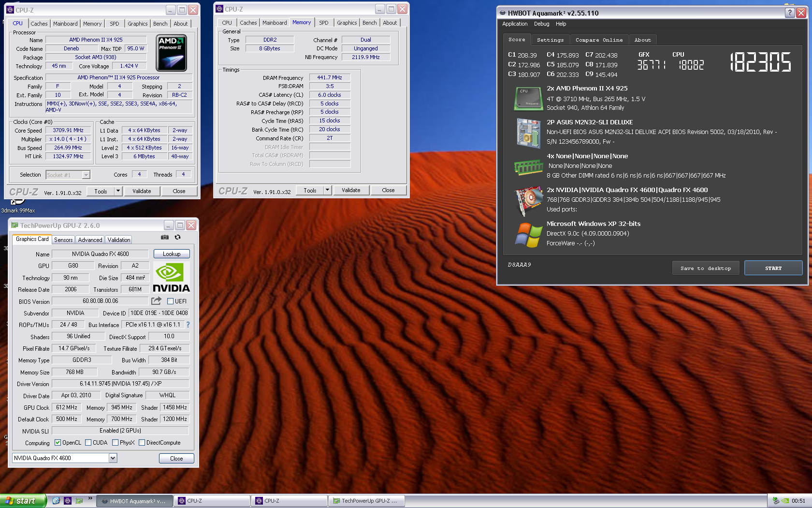Image resolution: width=812 pixels, height=508 pixels.
Task: Click the green RAM modules icon in HWBOT
Action: pos(528,167)
